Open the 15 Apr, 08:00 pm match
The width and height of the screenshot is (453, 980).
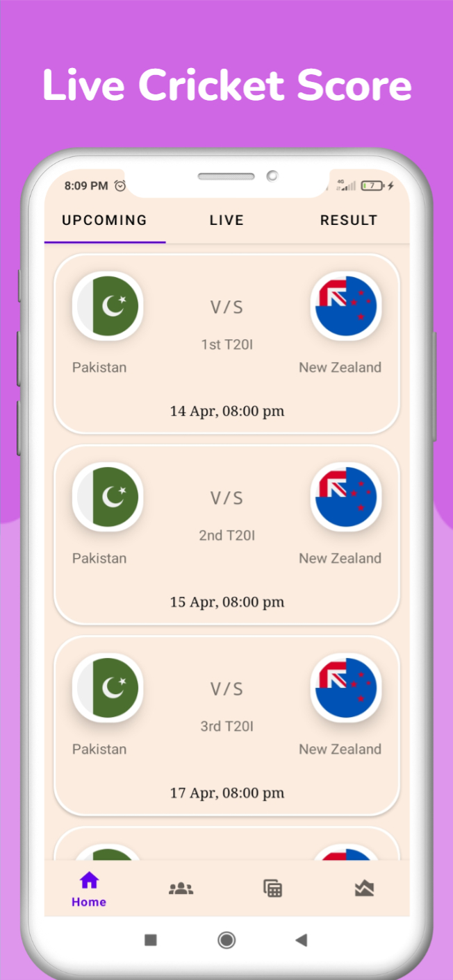[x=226, y=535]
